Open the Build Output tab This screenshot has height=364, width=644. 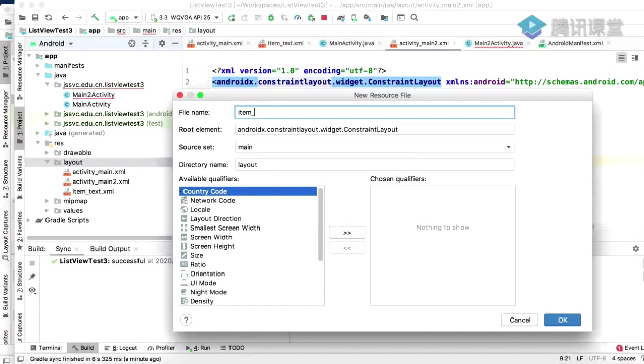pos(110,249)
